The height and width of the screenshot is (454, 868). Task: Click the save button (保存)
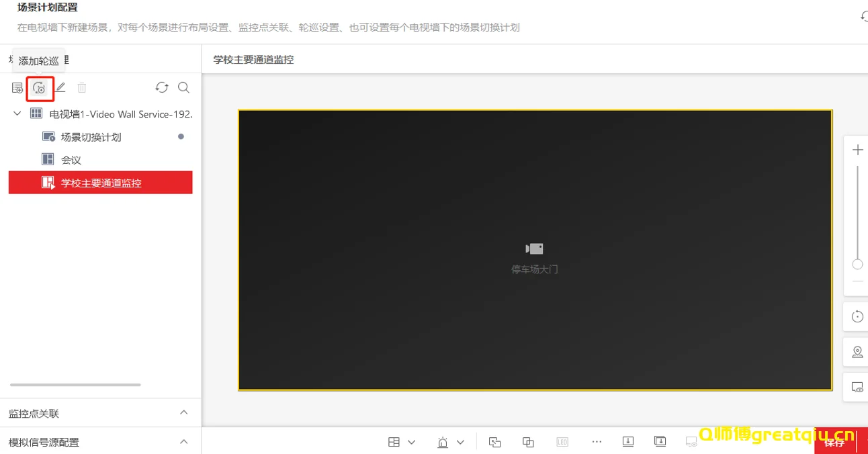tap(834, 443)
